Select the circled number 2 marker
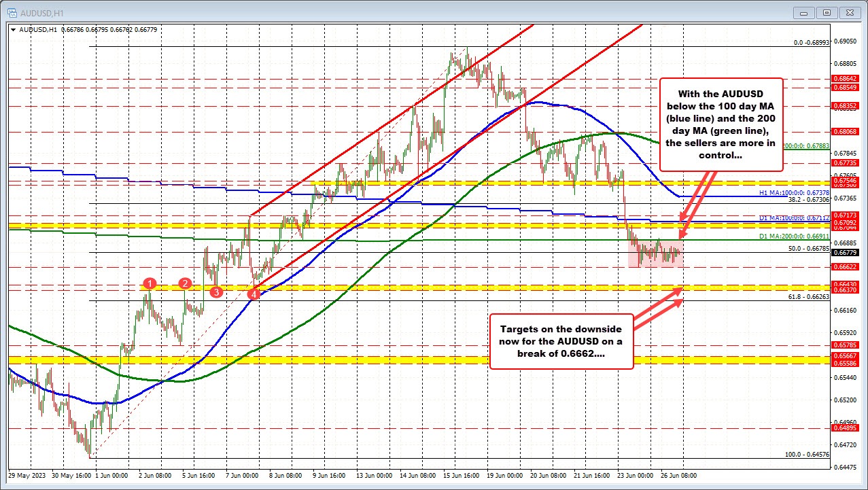Viewport: 868px width, 490px height. [x=185, y=283]
